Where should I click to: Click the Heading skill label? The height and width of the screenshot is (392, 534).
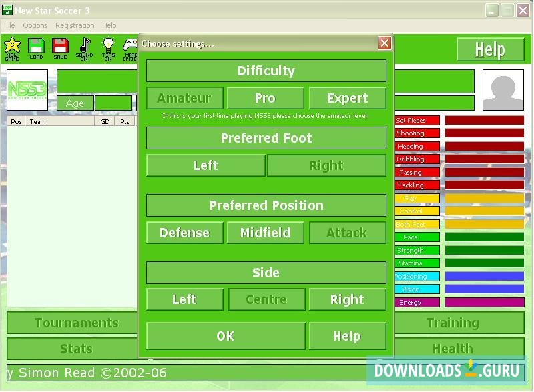(417, 146)
